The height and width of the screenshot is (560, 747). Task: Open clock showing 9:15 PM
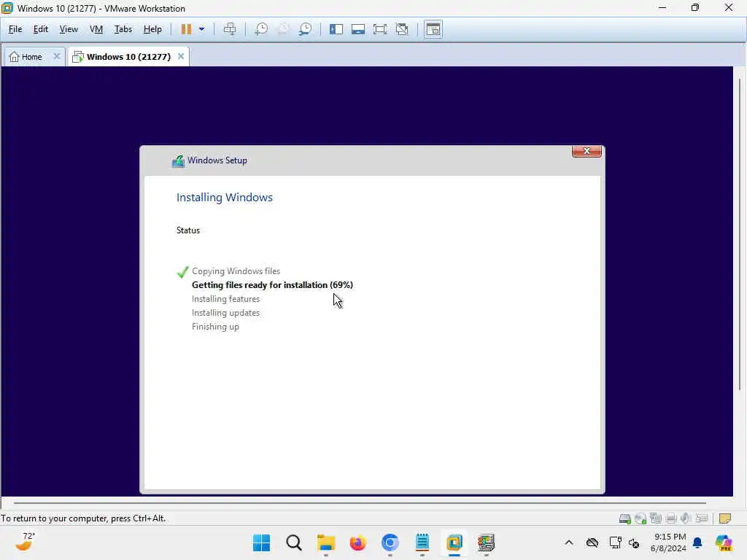tap(669, 542)
